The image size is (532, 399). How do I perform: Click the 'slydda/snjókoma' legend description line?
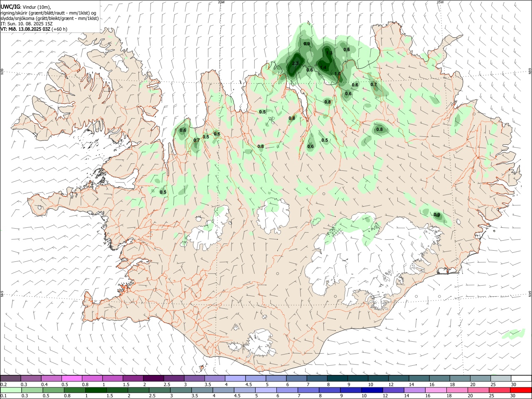click(49, 18)
